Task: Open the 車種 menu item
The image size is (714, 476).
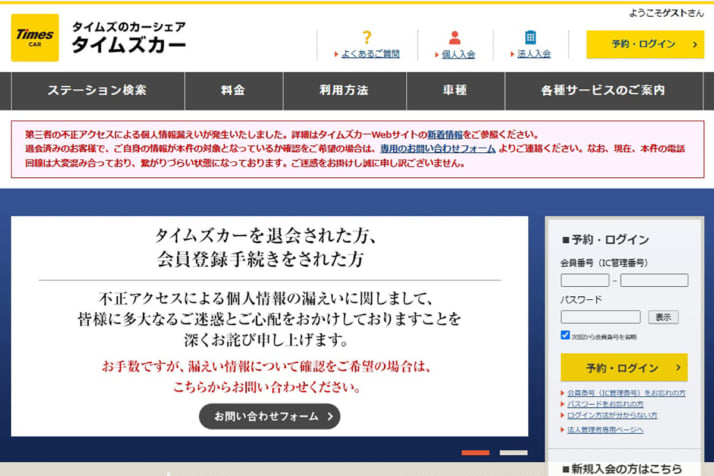Action: [x=454, y=90]
